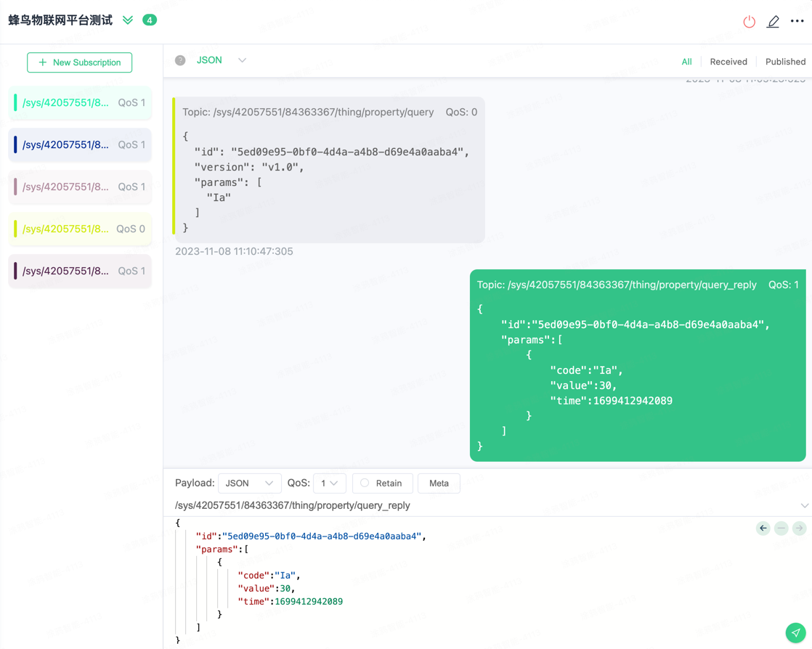Disconnect using the red power icon
The width and height of the screenshot is (812, 649).
click(749, 21)
